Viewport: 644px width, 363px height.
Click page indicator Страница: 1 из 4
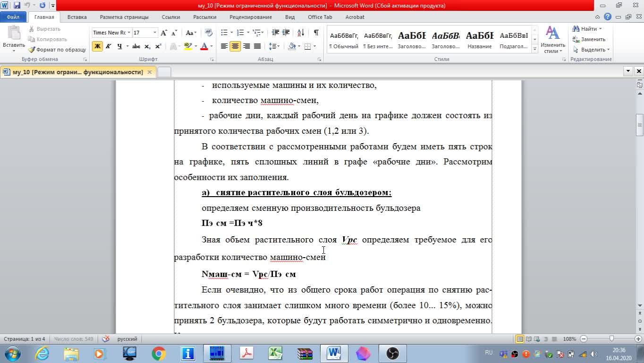(25, 339)
